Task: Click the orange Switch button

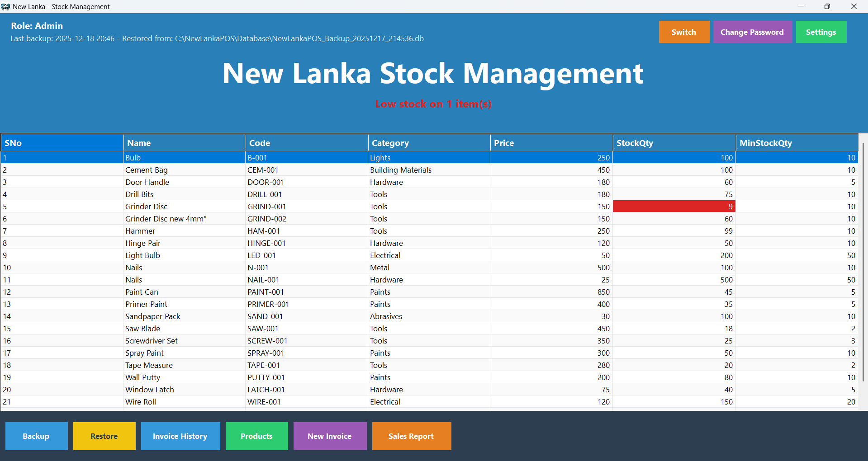Action: click(x=684, y=32)
